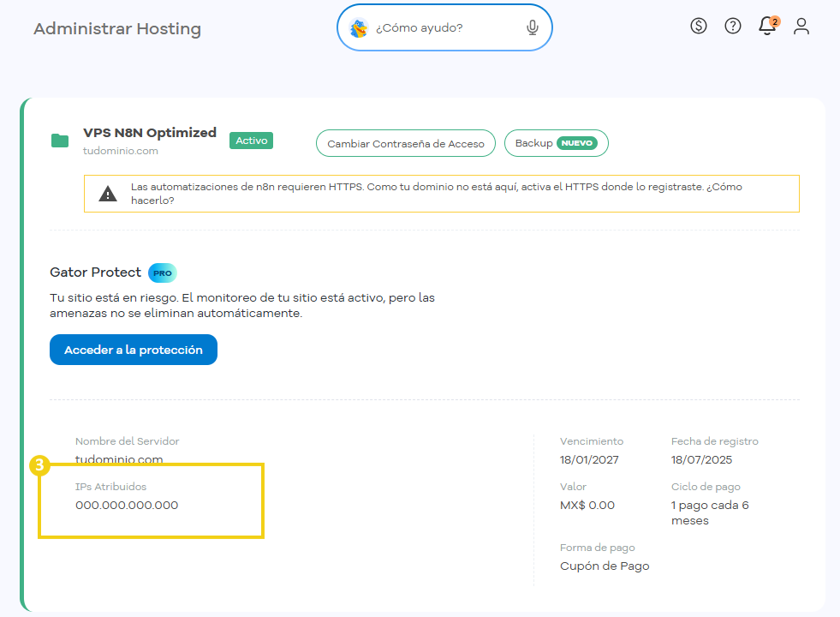Open the help question-mark icon

[733, 26]
